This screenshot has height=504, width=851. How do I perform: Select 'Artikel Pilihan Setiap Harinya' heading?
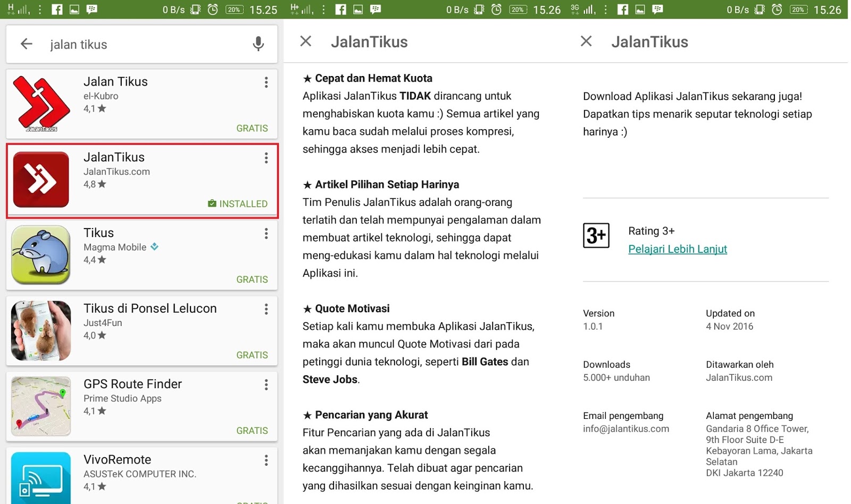pyautogui.click(x=387, y=184)
